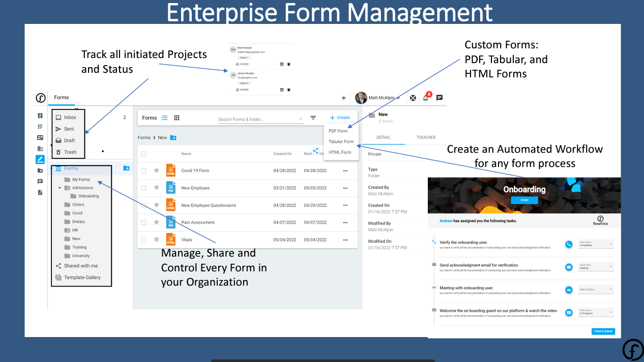
Task: Open the Vitals form name
Action: pyautogui.click(x=187, y=240)
